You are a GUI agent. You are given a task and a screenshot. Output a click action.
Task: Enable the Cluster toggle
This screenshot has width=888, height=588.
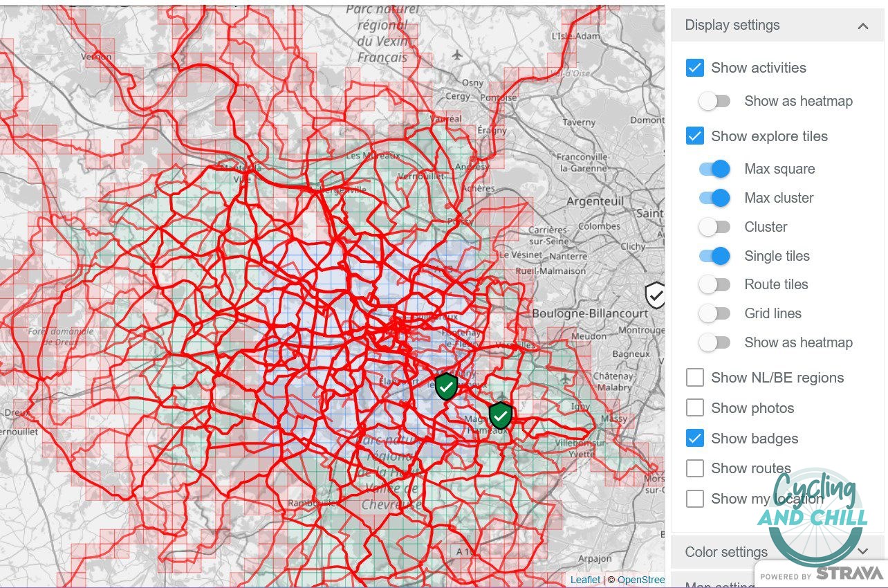pos(715,227)
